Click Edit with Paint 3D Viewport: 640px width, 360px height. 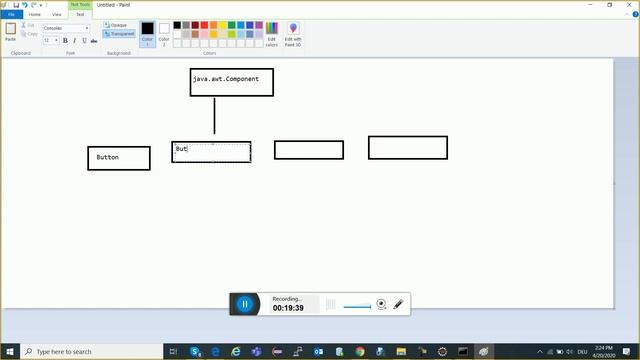pos(293,34)
